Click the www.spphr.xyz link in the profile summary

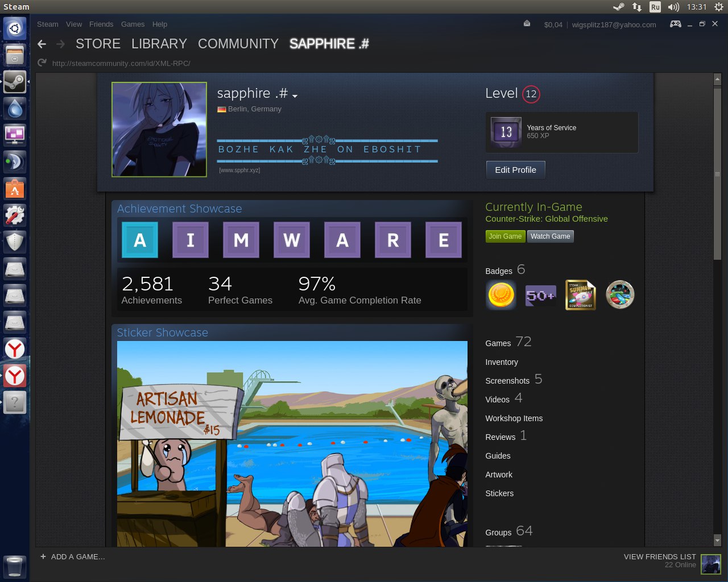tap(239, 170)
